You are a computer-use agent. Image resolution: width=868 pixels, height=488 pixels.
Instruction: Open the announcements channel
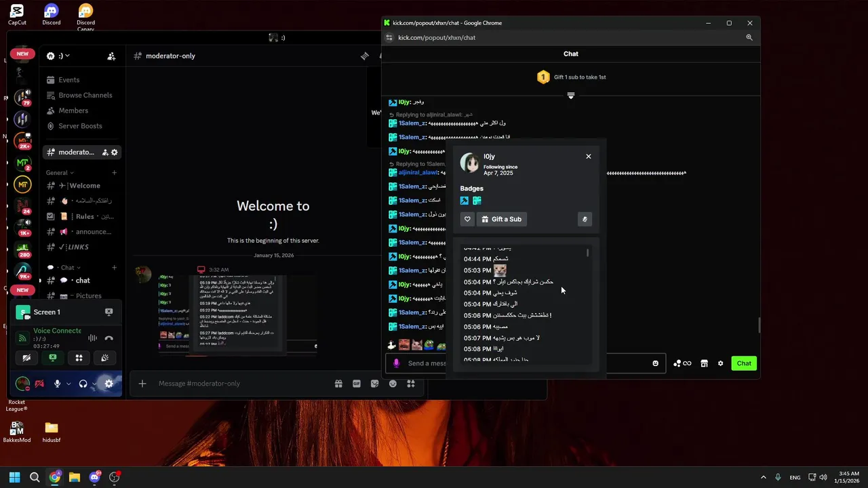[x=83, y=232]
